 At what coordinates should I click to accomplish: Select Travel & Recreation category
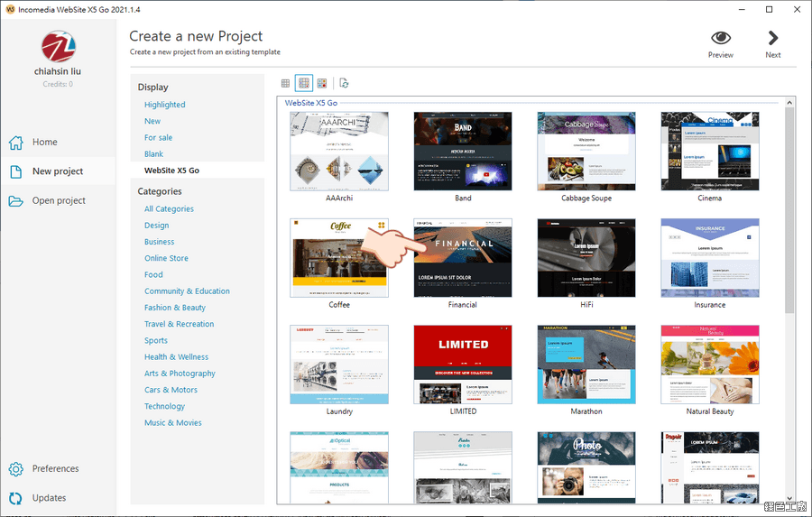[180, 324]
